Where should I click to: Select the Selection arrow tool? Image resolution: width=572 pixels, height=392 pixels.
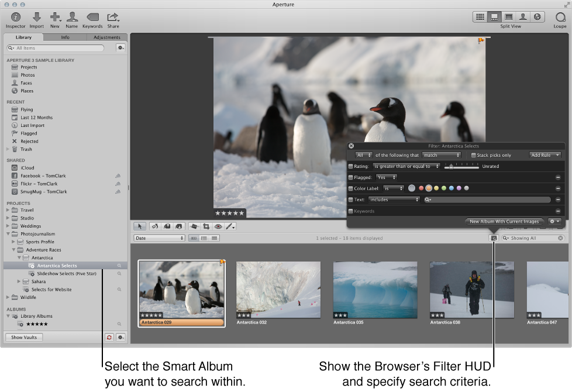pyautogui.click(x=140, y=226)
